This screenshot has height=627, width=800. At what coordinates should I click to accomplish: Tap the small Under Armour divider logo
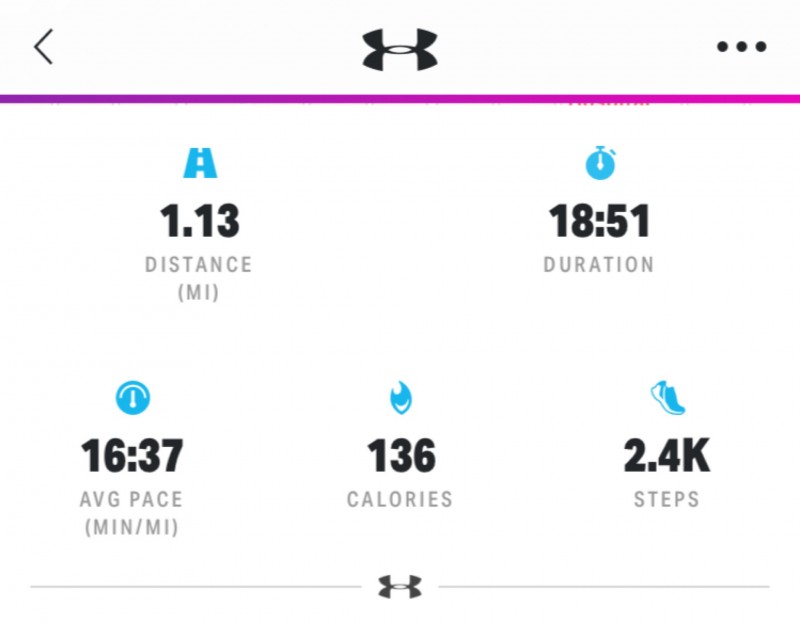click(400, 587)
